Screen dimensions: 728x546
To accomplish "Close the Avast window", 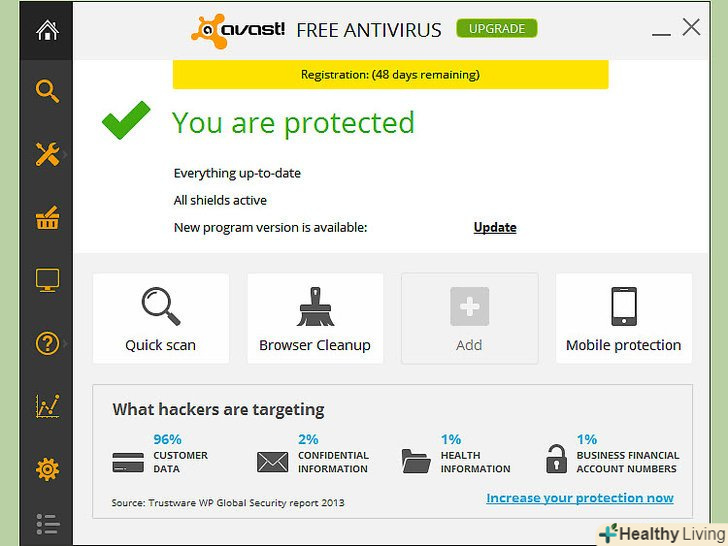I will (x=691, y=28).
